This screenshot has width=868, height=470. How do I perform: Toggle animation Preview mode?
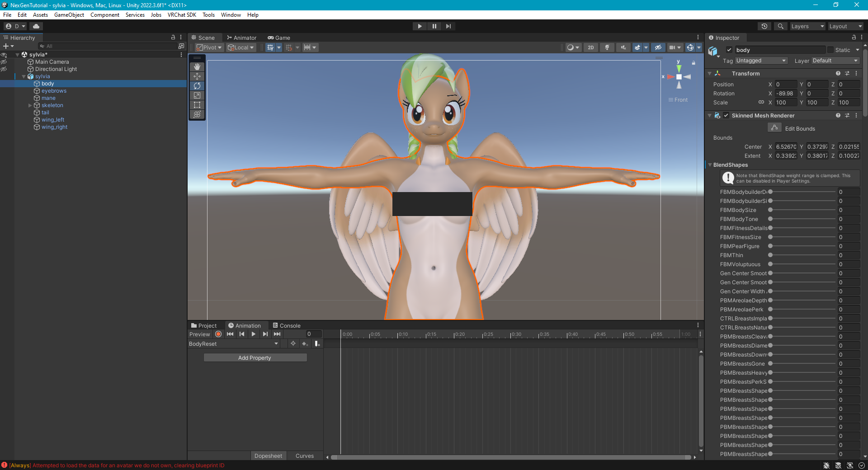click(200, 334)
